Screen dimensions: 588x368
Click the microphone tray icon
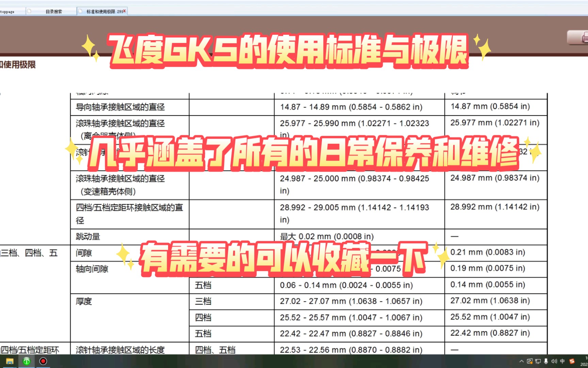(546, 361)
